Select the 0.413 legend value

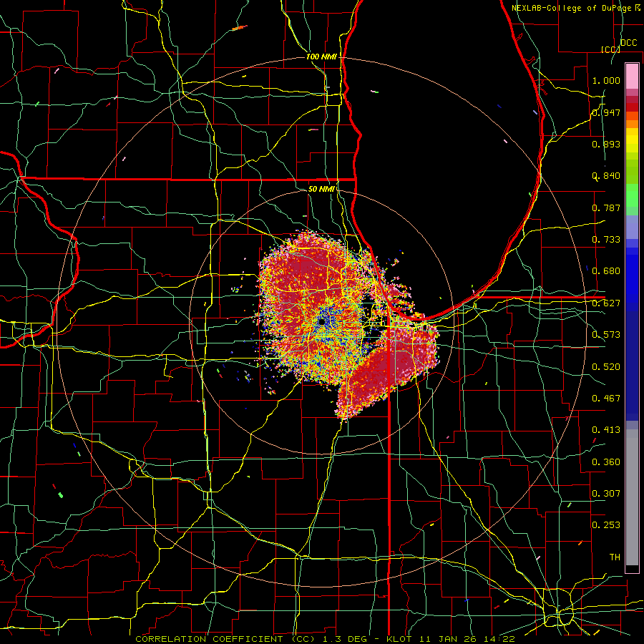click(x=606, y=430)
